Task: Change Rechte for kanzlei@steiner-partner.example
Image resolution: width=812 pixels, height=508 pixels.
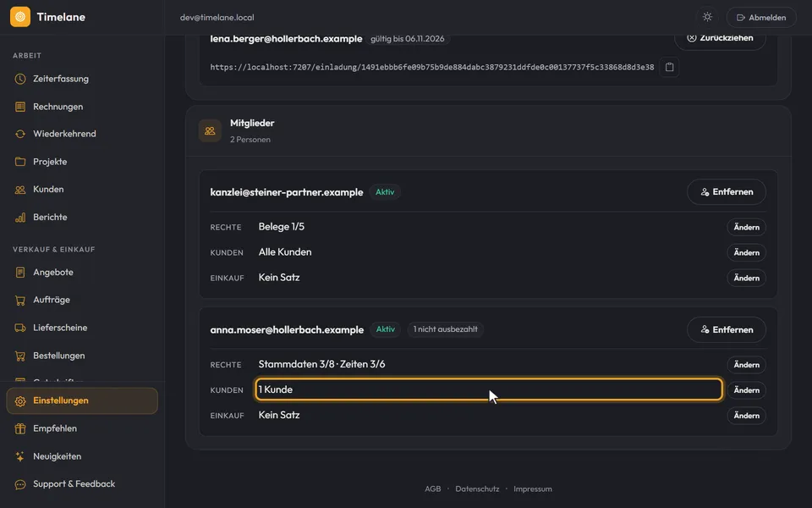Action: 746,227
